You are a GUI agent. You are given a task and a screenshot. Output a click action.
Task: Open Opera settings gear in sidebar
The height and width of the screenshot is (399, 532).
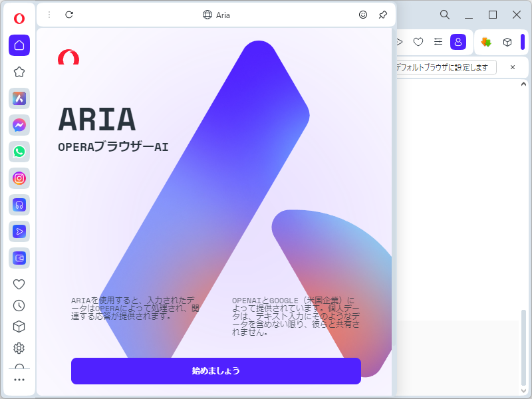click(x=19, y=348)
